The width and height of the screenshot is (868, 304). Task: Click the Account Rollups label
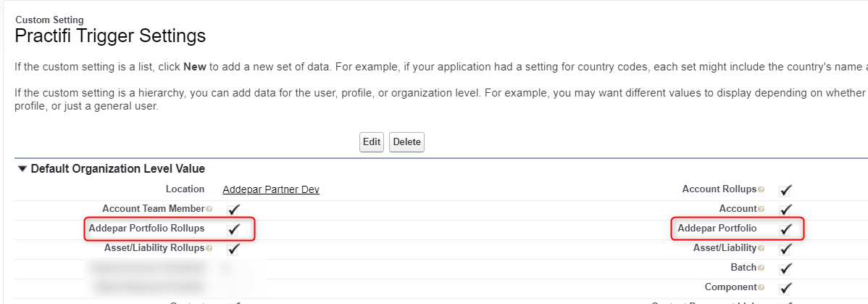tap(719, 189)
